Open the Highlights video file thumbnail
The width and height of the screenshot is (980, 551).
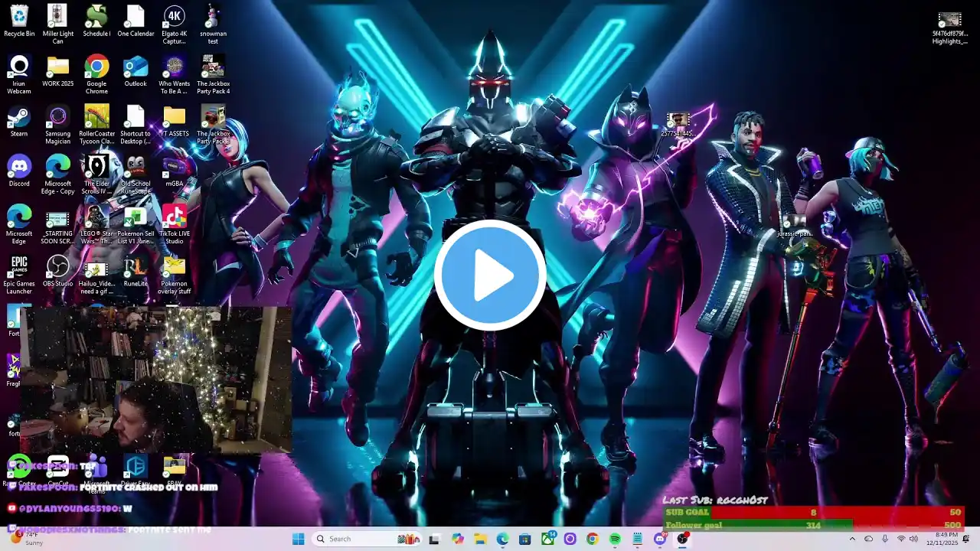click(949, 28)
